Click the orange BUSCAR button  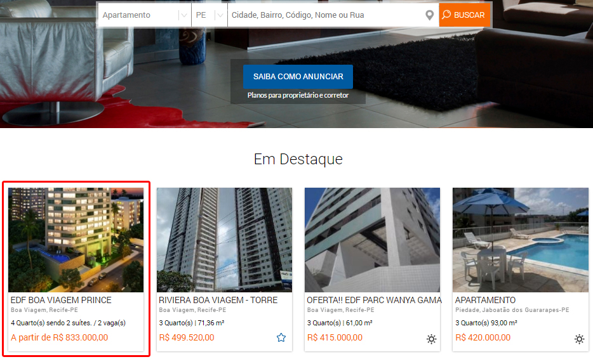464,15
